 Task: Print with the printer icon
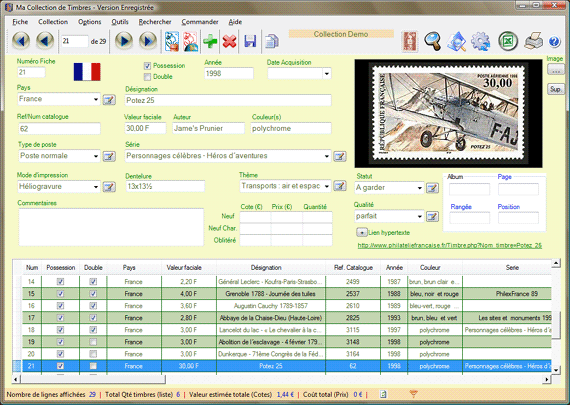click(x=534, y=41)
